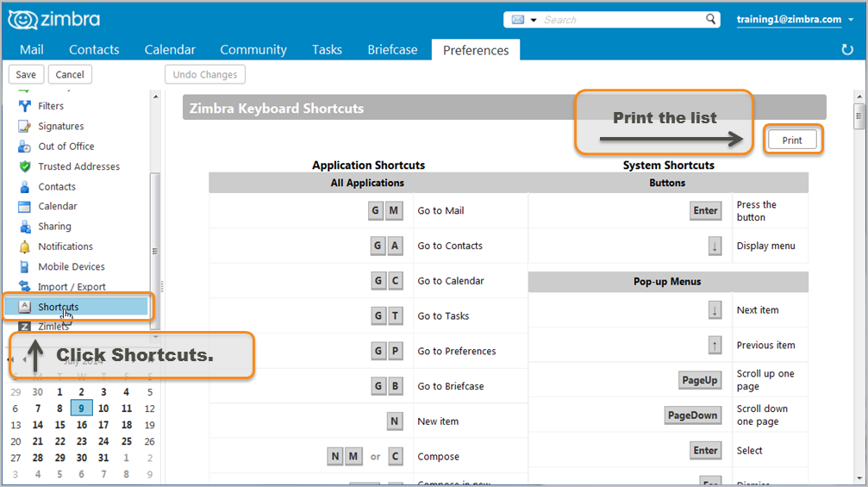
Task: Select July 31 in mini calendar
Action: click(103, 458)
